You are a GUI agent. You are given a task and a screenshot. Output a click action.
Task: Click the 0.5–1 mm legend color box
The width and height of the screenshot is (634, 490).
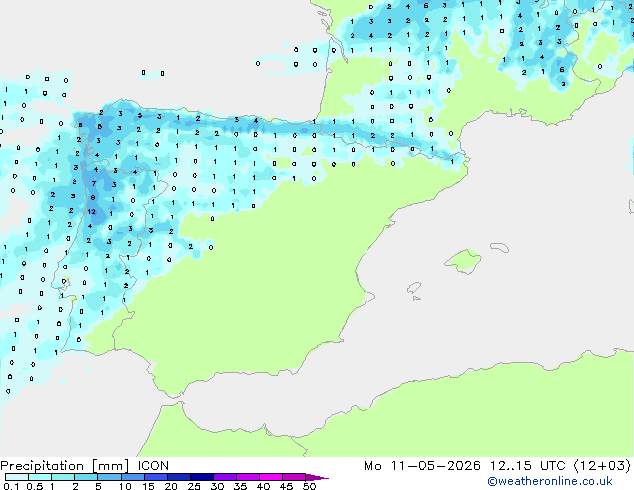(40, 477)
